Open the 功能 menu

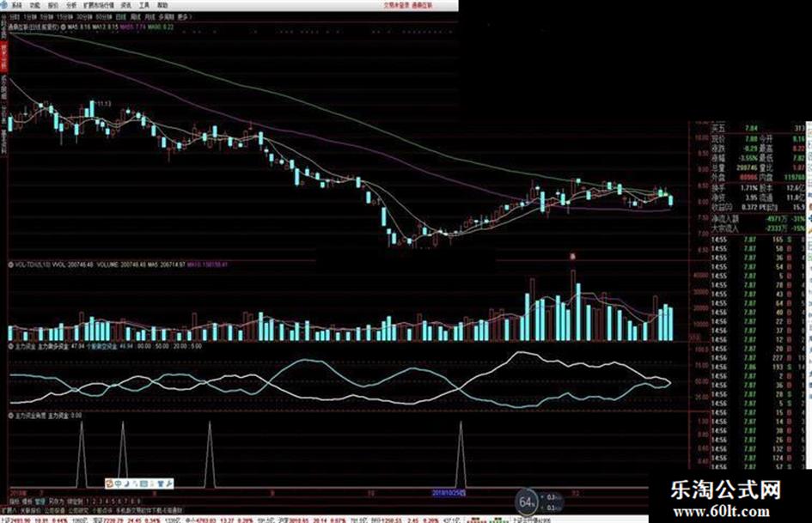[x=34, y=5]
